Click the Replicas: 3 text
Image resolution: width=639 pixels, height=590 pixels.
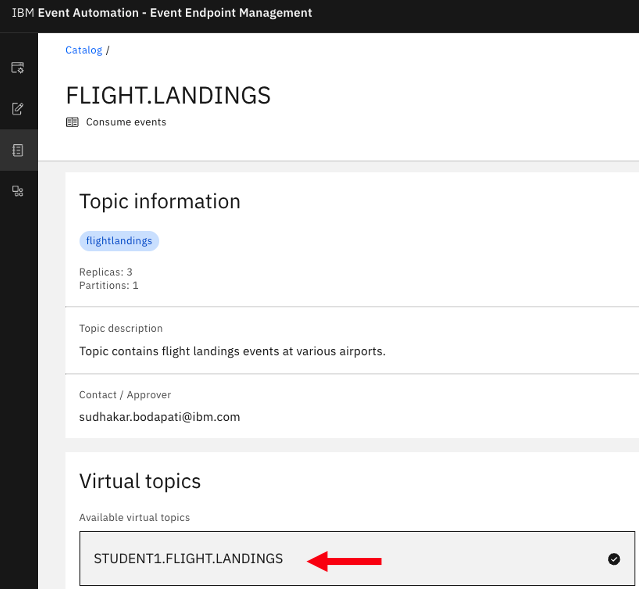(106, 272)
